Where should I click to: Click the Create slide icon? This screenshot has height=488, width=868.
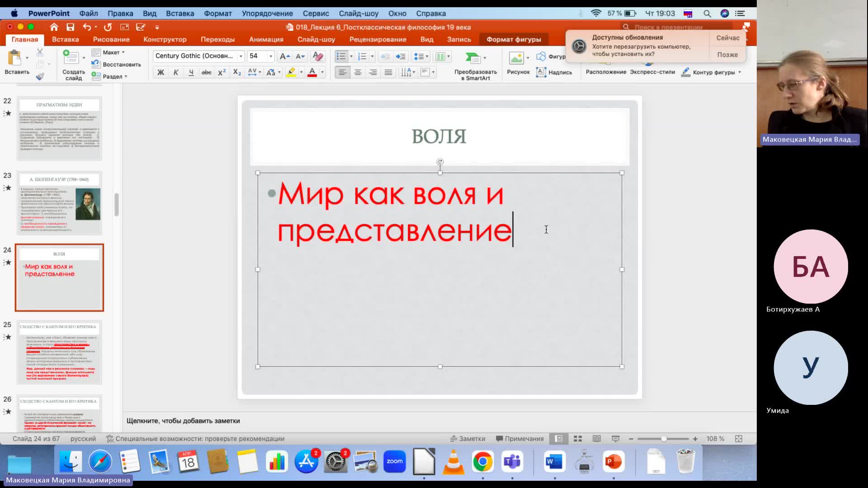pos(71,57)
